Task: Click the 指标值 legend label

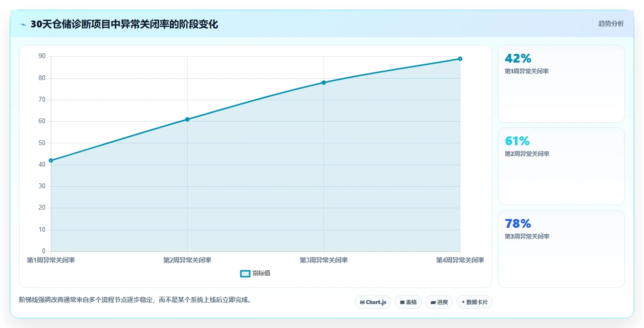Action: (x=261, y=273)
